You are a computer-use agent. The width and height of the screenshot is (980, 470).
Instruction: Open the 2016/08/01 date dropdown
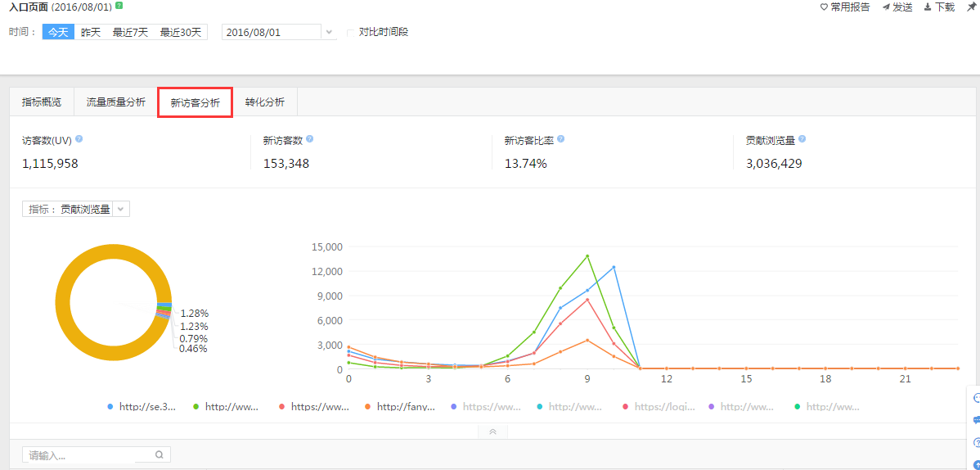point(329,33)
